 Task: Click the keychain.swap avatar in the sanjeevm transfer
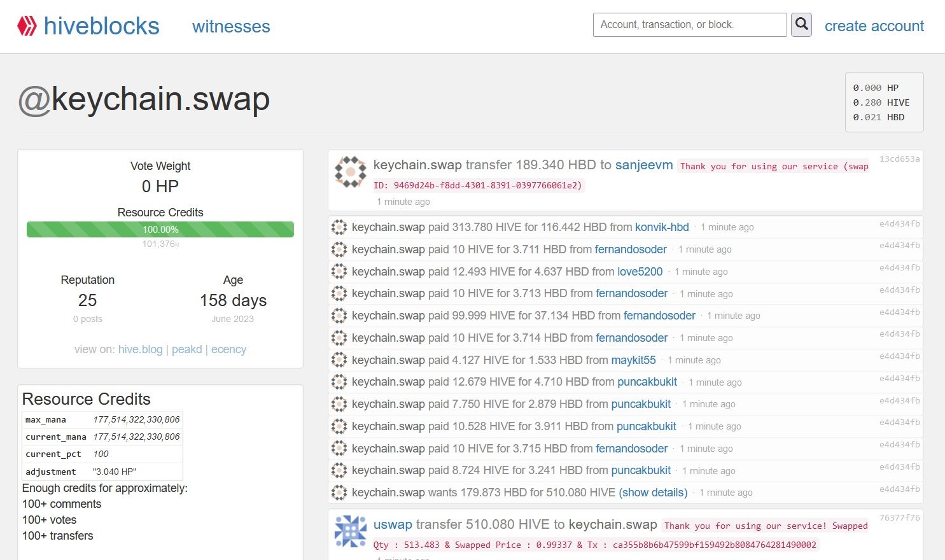[351, 172]
